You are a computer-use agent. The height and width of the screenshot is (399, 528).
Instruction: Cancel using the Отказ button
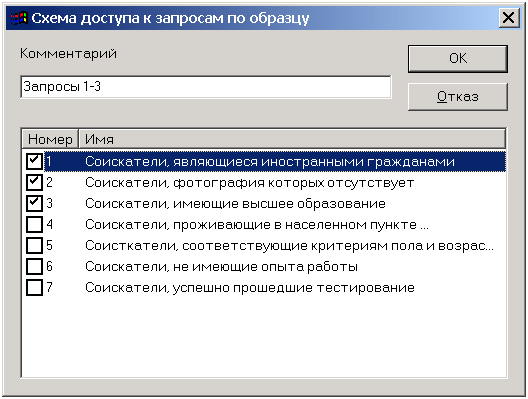[x=458, y=97]
